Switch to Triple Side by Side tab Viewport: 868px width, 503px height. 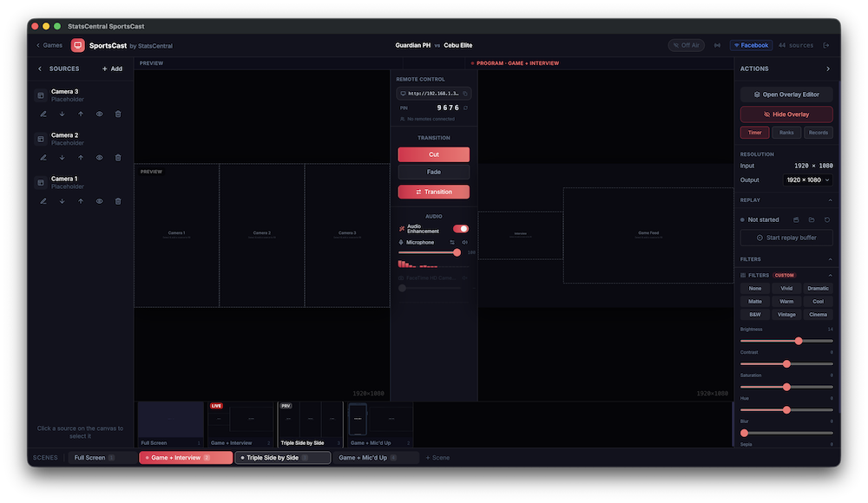(283, 458)
